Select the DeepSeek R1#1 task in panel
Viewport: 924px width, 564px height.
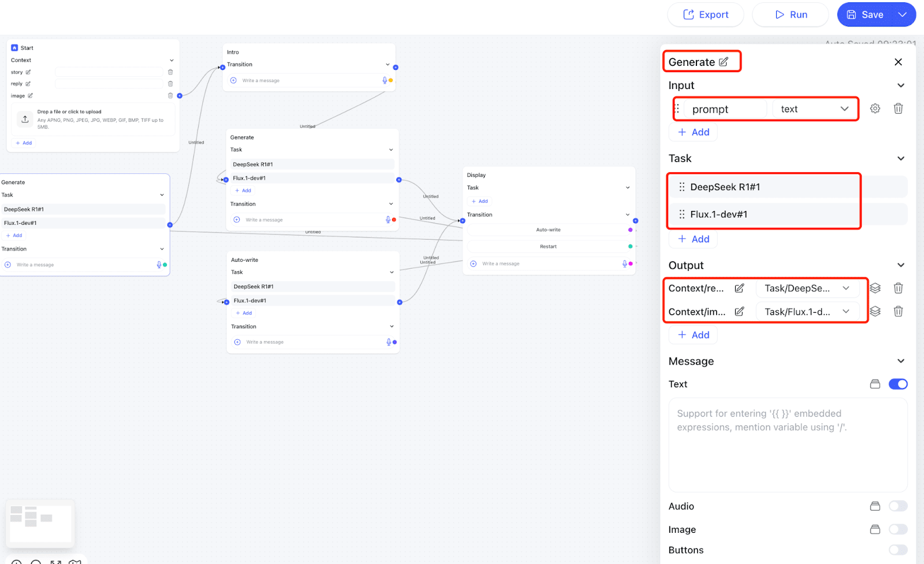pyautogui.click(x=788, y=187)
